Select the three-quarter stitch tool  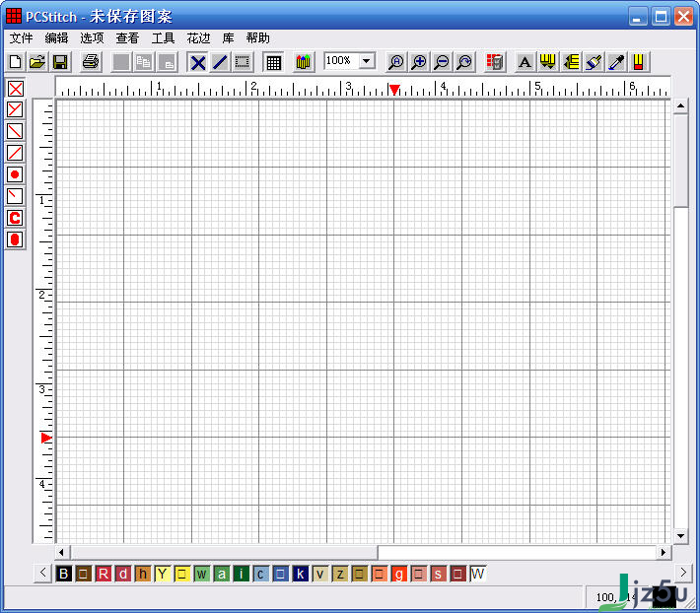click(x=15, y=109)
